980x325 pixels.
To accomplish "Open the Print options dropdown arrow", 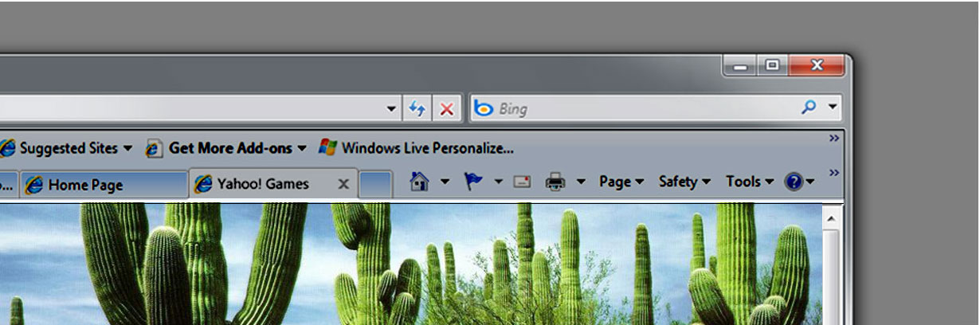I will pyautogui.click(x=581, y=182).
